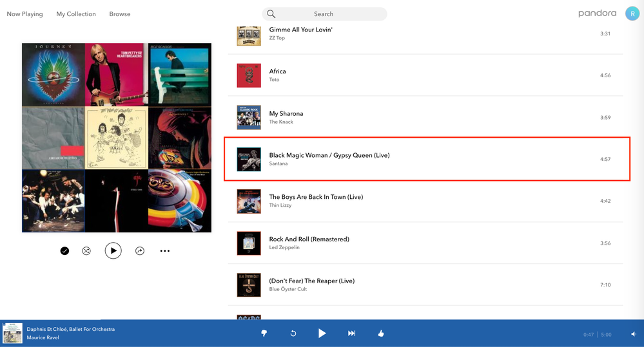Skip to next track in player bar
The image size is (644, 347).
351,333
